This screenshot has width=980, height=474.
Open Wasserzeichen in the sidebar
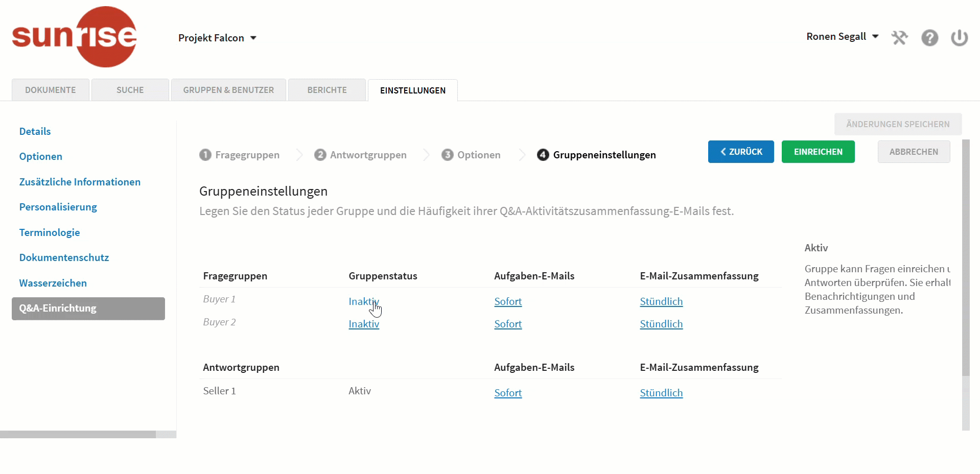pyautogui.click(x=53, y=283)
